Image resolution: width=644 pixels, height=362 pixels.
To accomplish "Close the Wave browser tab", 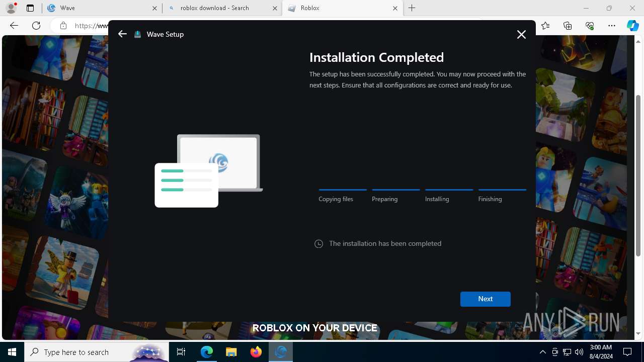I will point(154,8).
